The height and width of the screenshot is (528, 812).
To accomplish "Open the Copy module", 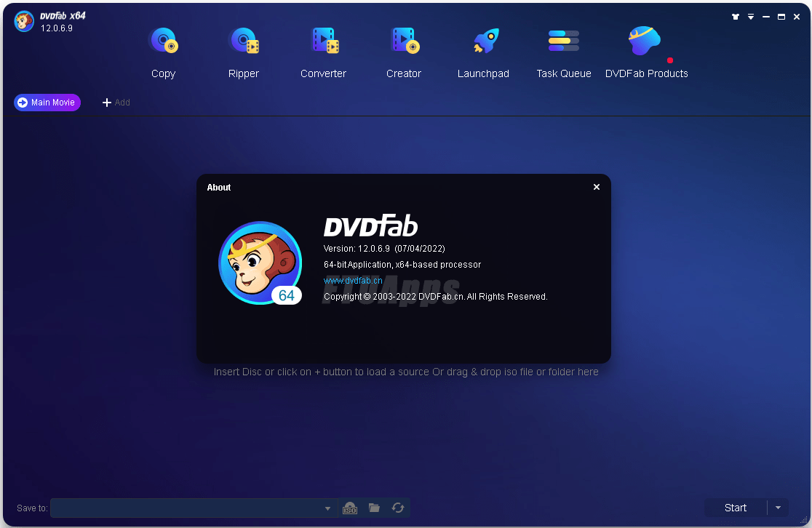I will [163, 52].
